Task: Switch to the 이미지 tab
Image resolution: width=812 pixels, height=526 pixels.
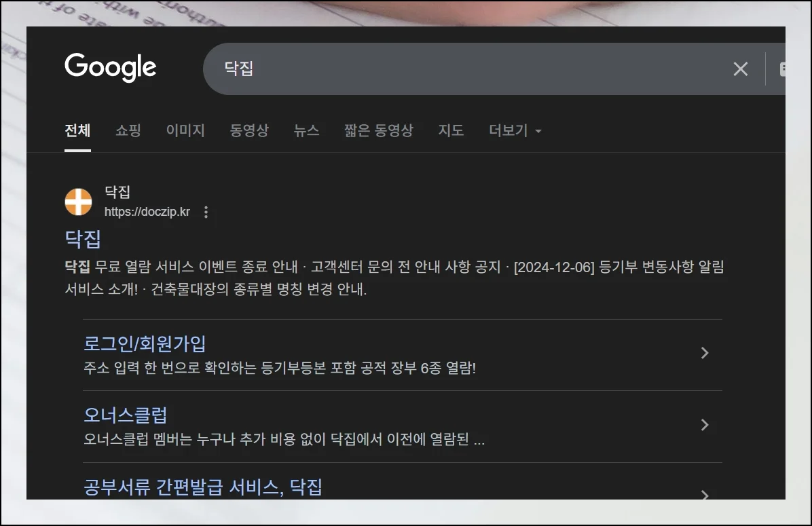Action: (x=185, y=130)
